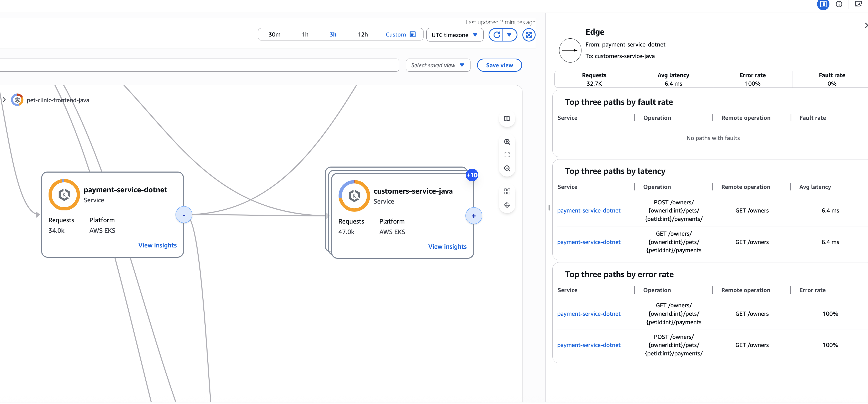Screen dimensions: 868x404
Task: Recenter the map with the crosshair icon
Action: point(507,205)
